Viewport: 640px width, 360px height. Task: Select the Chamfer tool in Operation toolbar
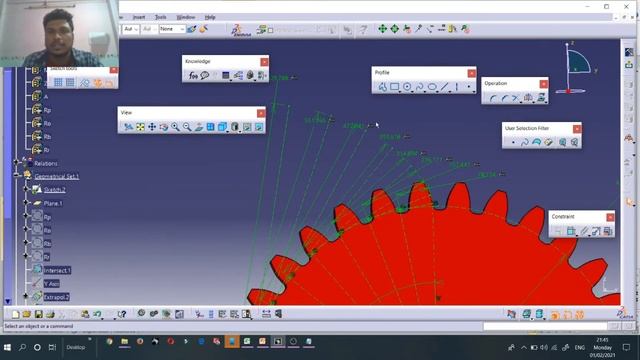click(504, 98)
